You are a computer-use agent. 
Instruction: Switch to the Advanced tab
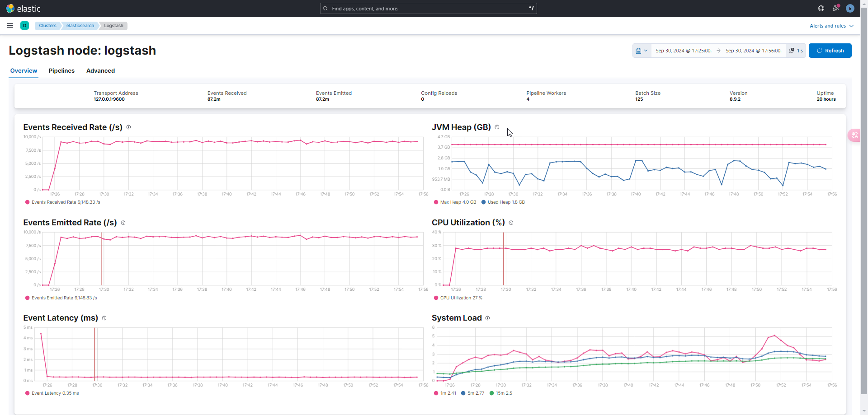point(100,71)
